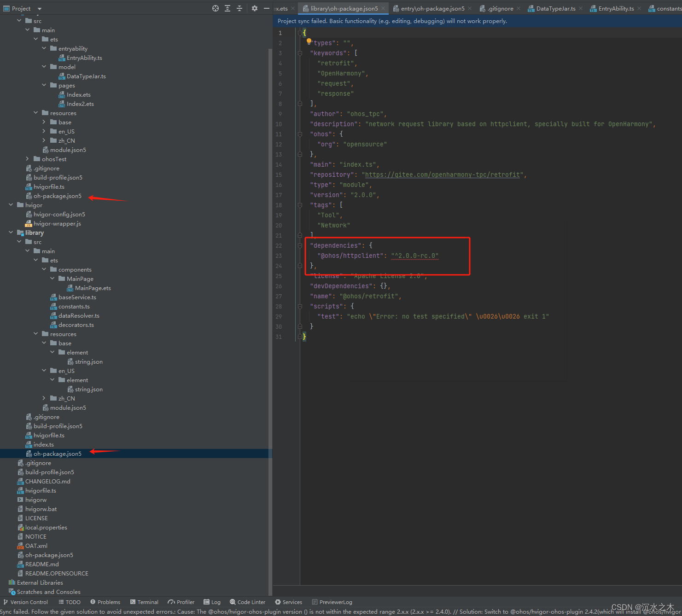Open the Log tool window
682x616 pixels.
[212, 602]
